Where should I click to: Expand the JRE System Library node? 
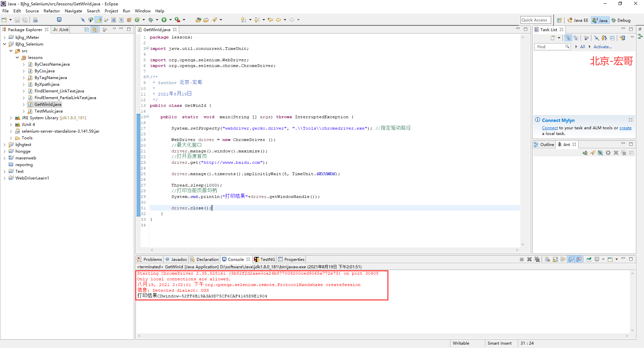click(x=11, y=118)
